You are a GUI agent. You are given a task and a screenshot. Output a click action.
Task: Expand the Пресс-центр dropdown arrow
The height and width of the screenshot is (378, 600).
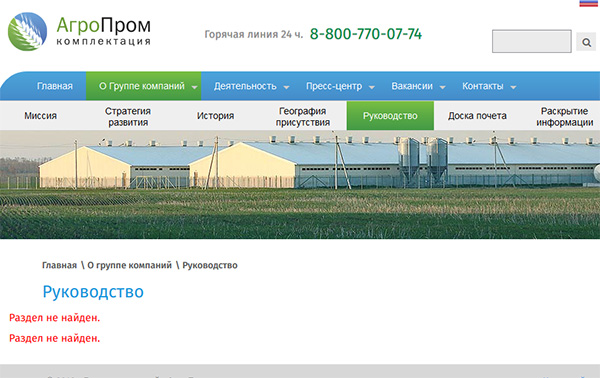click(372, 87)
